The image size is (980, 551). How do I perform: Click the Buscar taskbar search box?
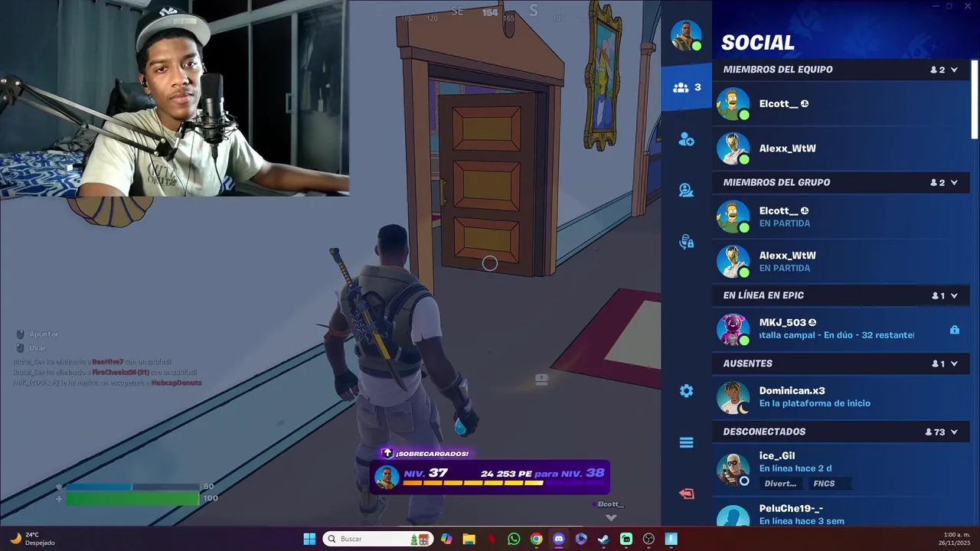378,540
